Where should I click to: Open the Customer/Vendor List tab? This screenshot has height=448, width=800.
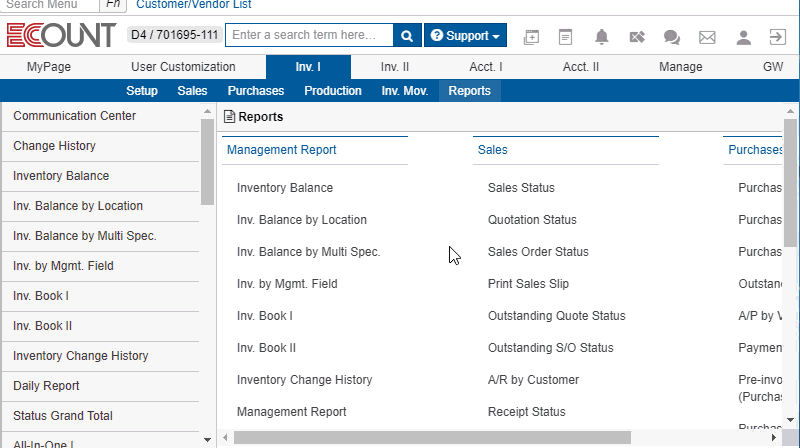click(193, 5)
